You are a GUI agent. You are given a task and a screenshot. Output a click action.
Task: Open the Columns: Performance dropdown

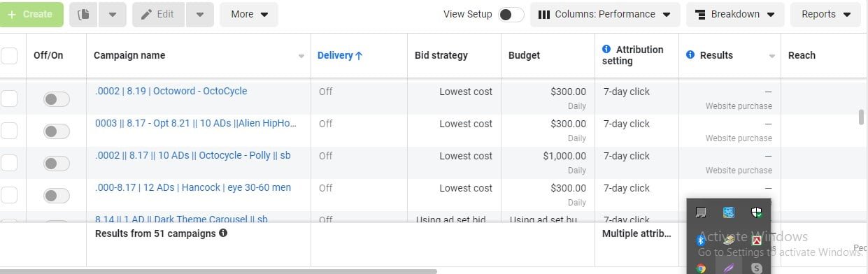click(605, 14)
